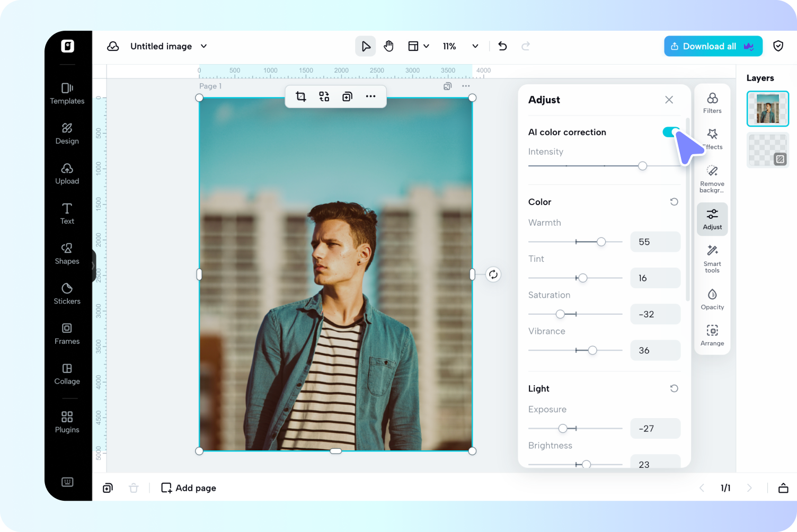Select the Crop tool above the image
Image resolution: width=797 pixels, height=532 pixels.
(300, 96)
